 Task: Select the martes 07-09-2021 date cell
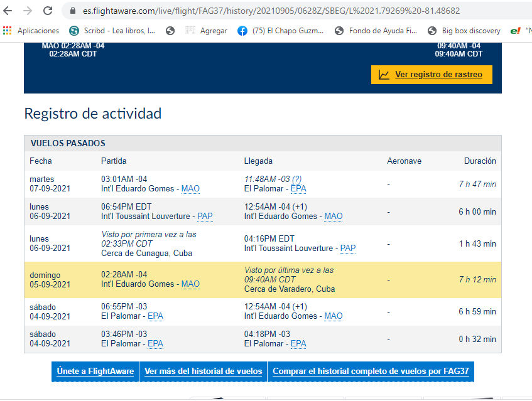click(50, 184)
